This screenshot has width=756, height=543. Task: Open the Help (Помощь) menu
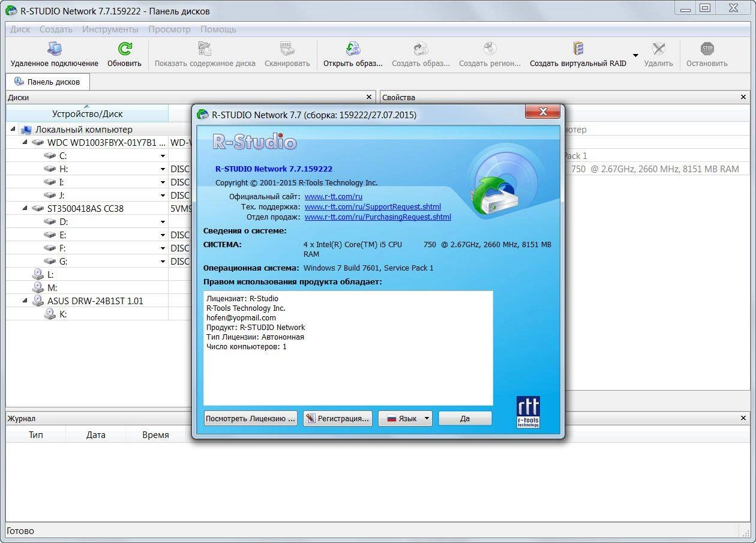pos(218,29)
